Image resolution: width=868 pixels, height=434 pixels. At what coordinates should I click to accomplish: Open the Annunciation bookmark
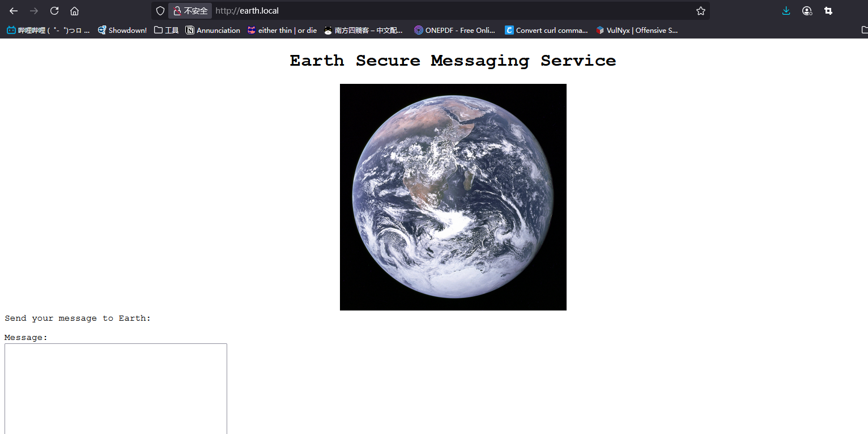click(213, 30)
